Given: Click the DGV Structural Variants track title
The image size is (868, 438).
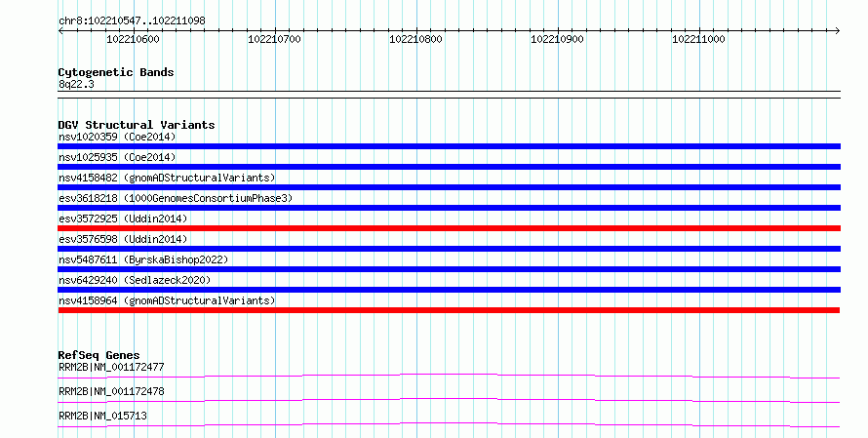Looking at the screenshot, I should 137,125.
